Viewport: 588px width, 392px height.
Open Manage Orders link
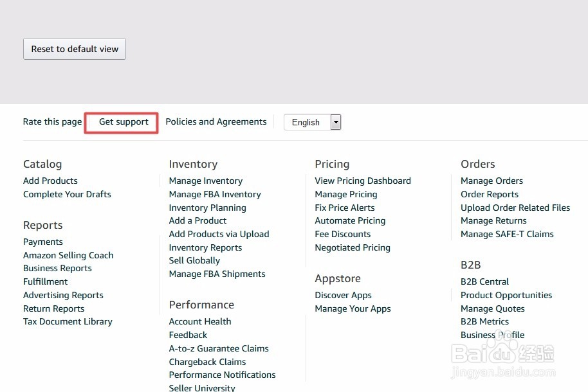(492, 181)
